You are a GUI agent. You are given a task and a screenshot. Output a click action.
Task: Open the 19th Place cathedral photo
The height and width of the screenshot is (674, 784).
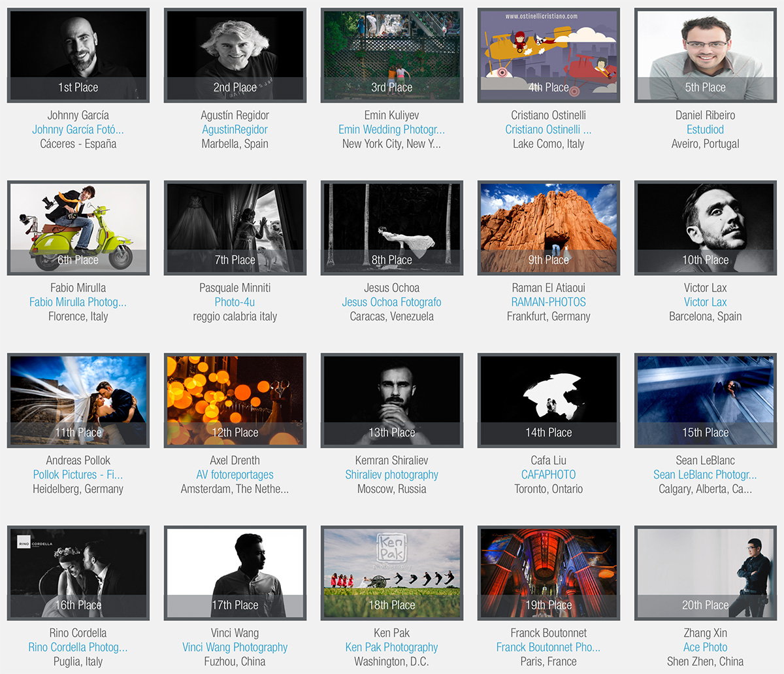click(x=549, y=573)
